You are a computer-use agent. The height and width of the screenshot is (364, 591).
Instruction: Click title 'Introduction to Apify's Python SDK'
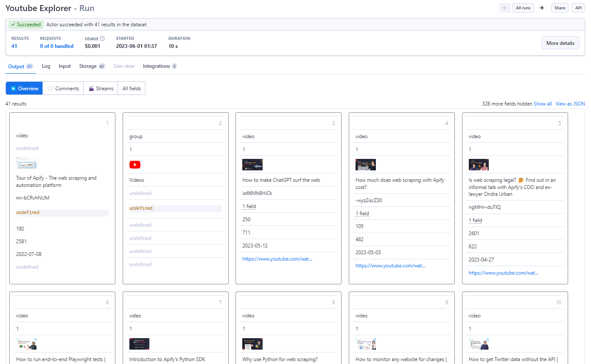167,359
